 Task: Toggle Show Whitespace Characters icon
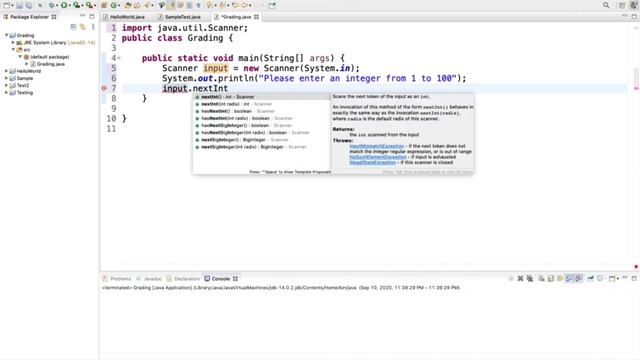198,5
